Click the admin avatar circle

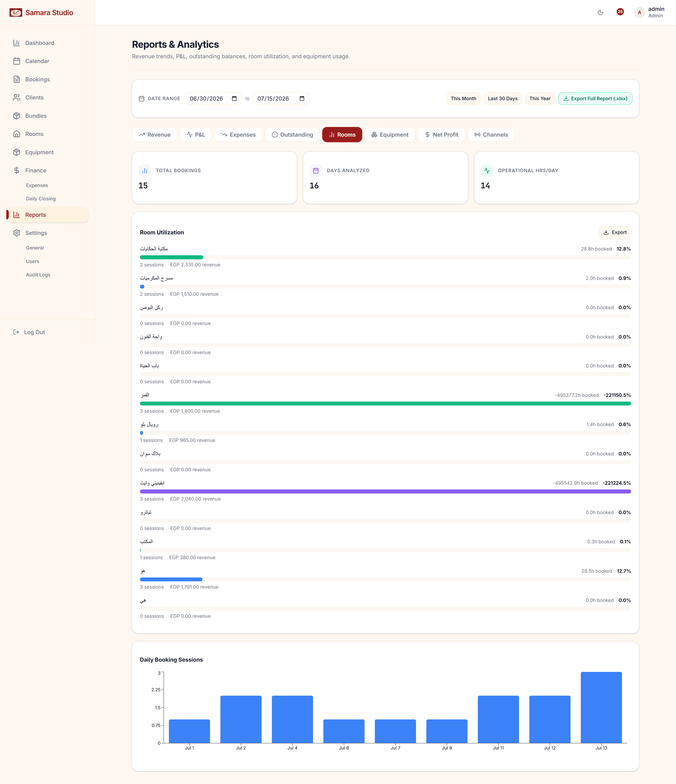(639, 13)
